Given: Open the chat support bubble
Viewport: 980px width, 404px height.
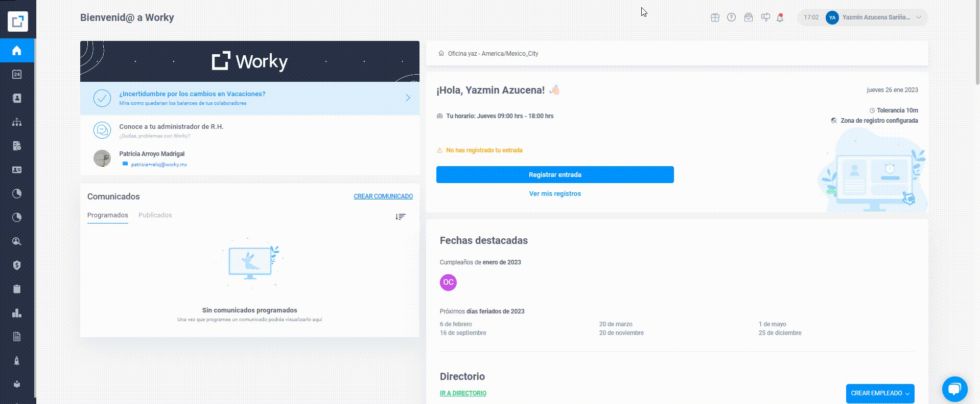Looking at the screenshot, I should click(954, 389).
